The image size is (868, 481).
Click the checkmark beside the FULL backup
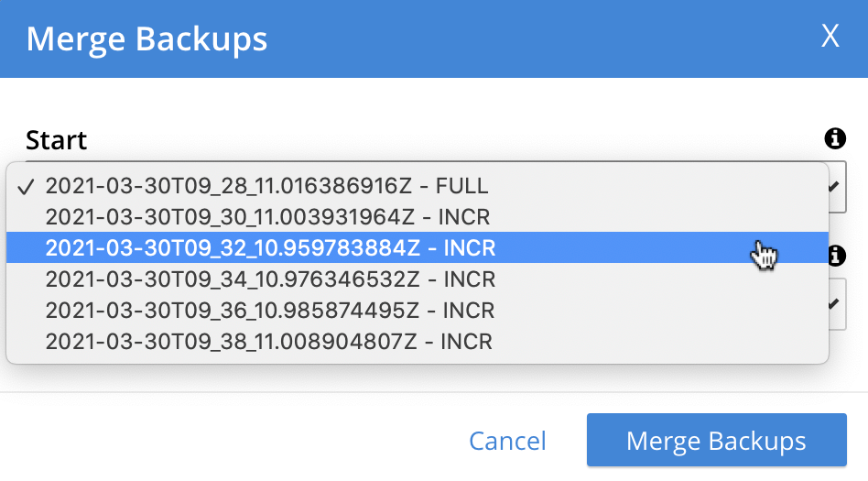27,187
